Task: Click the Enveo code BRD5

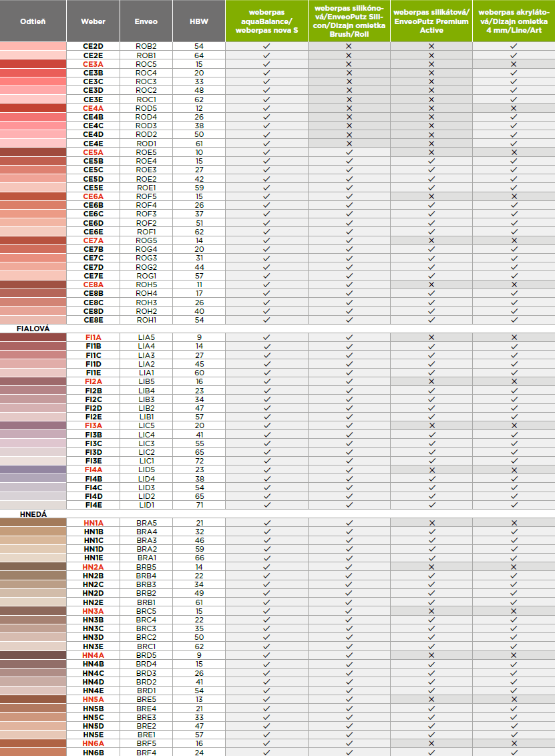Action: point(146,655)
